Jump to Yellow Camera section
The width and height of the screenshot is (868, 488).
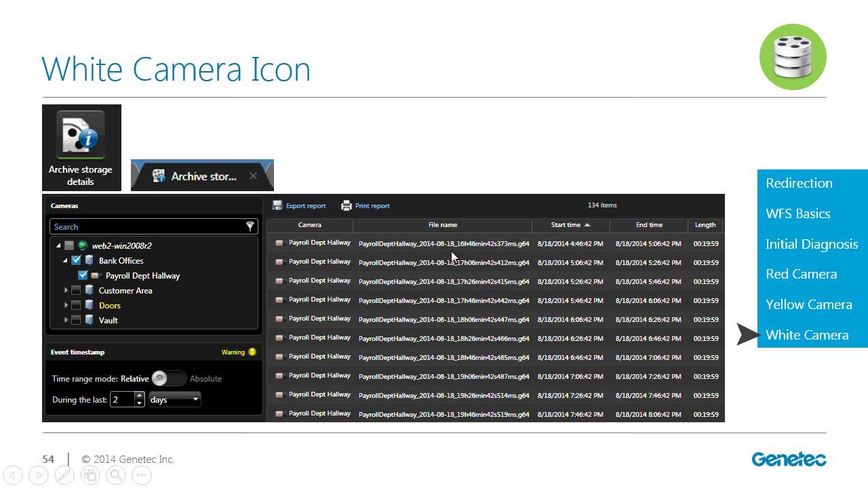coord(809,304)
